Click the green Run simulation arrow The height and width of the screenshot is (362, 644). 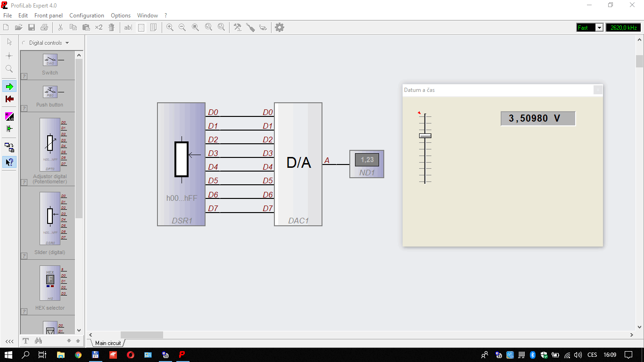coord(9,86)
